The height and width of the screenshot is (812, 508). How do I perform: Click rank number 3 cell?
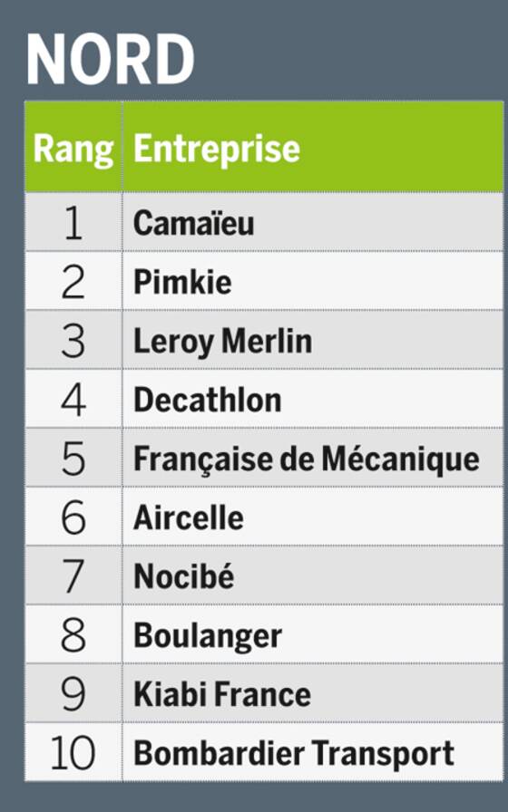pyautogui.click(x=73, y=341)
